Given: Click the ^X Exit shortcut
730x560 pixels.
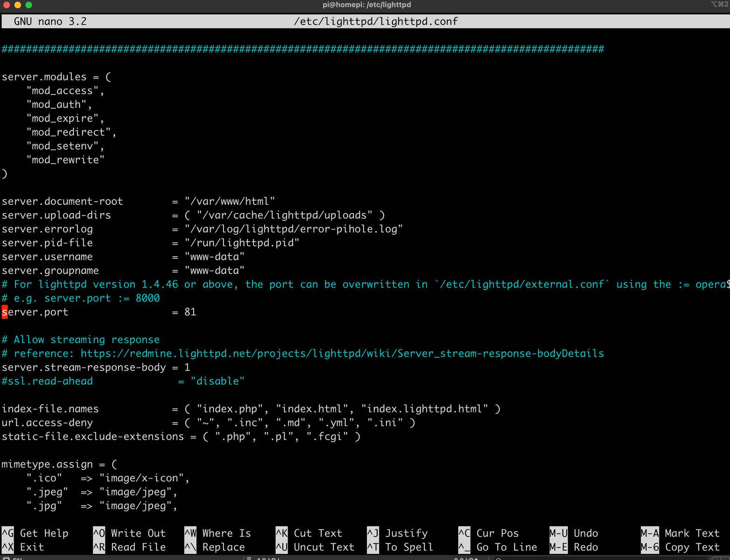Looking at the screenshot, I should 23,547.
